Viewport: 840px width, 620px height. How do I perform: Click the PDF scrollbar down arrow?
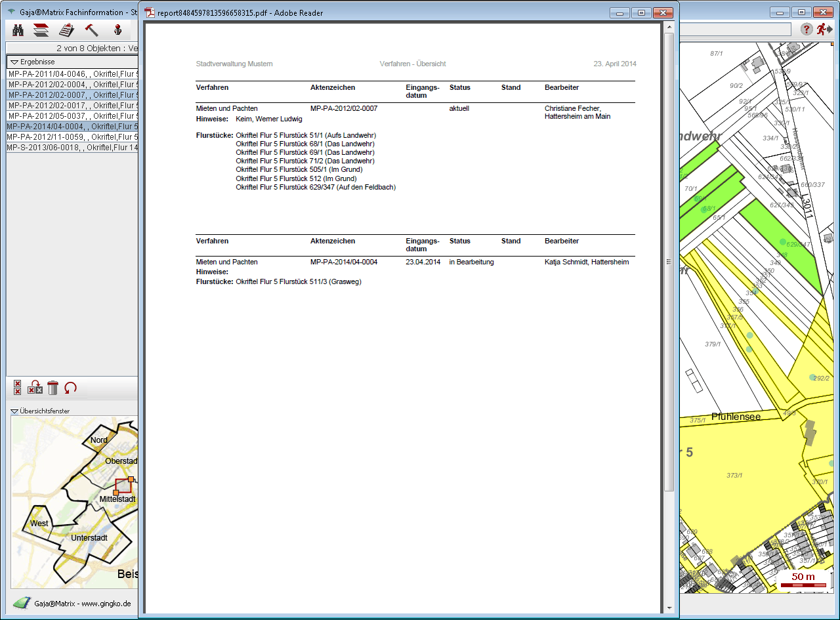tap(669, 608)
